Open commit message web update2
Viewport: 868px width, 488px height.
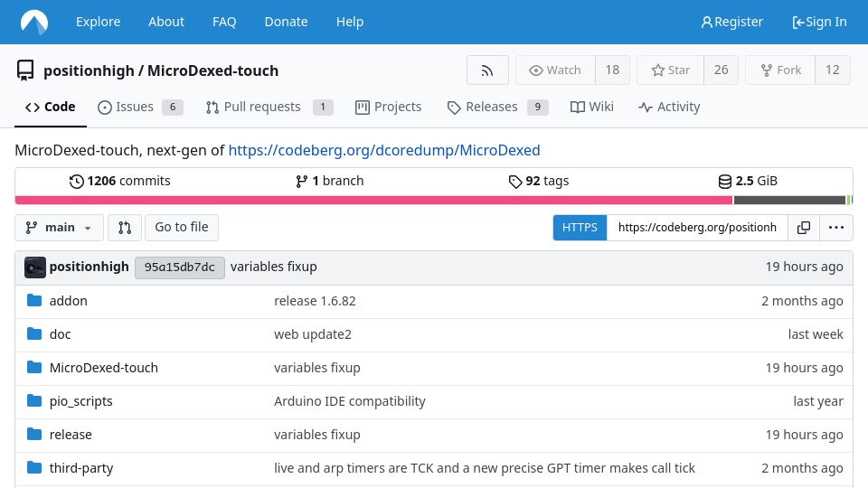pos(312,334)
